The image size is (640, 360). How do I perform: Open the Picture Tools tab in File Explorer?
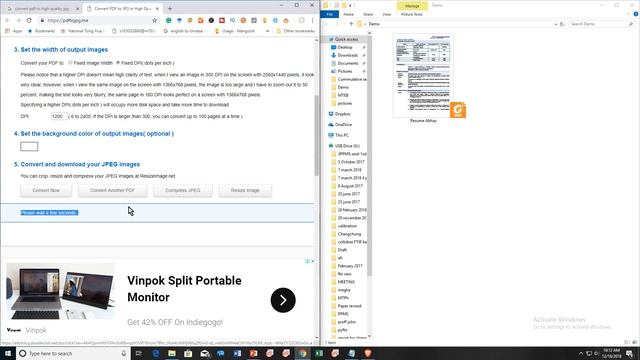[x=412, y=14]
